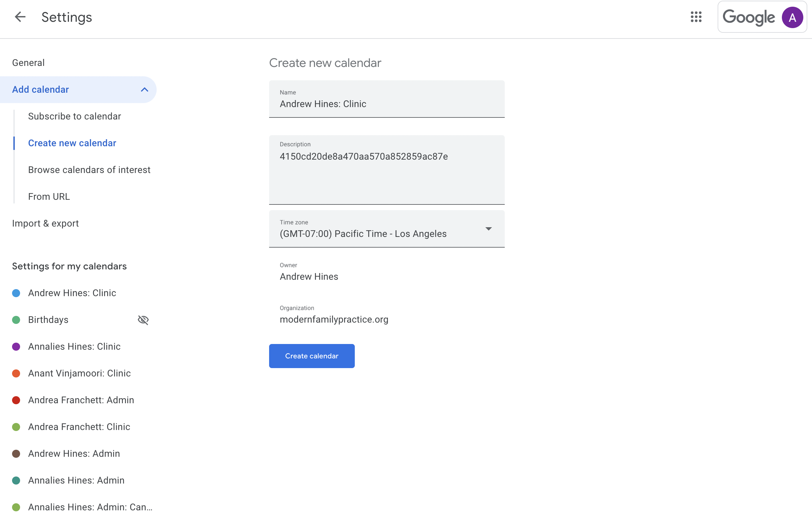The width and height of the screenshot is (812, 518).
Task: Select Create new calendar
Action: (72, 143)
